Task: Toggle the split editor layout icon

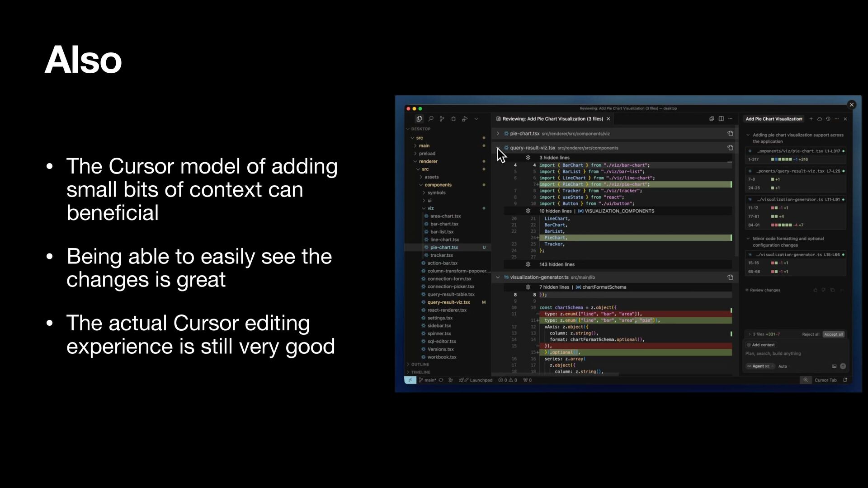Action: pyautogui.click(x=721, y=119)
